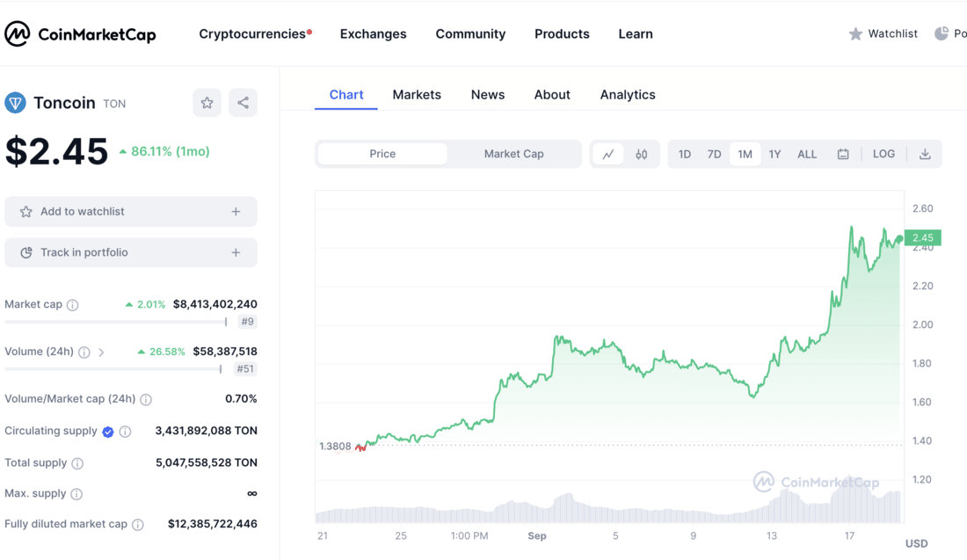
Task: Switch to the About tab
Action: (x=552, y=95)
